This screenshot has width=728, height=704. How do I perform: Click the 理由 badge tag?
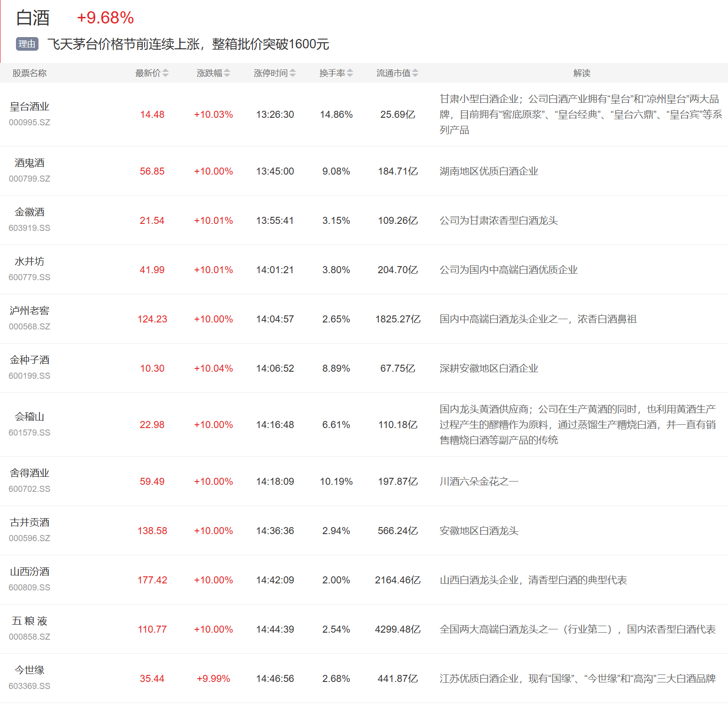click(27, 44)
